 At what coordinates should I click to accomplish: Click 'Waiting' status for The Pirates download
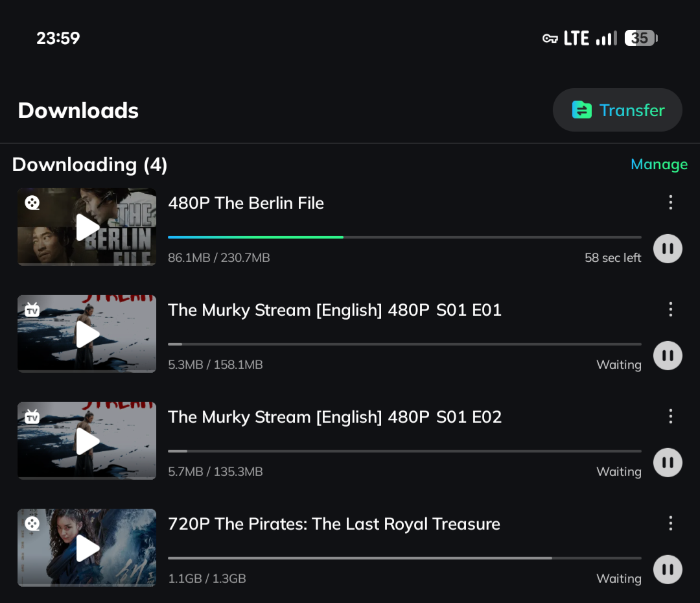(619, 578)
